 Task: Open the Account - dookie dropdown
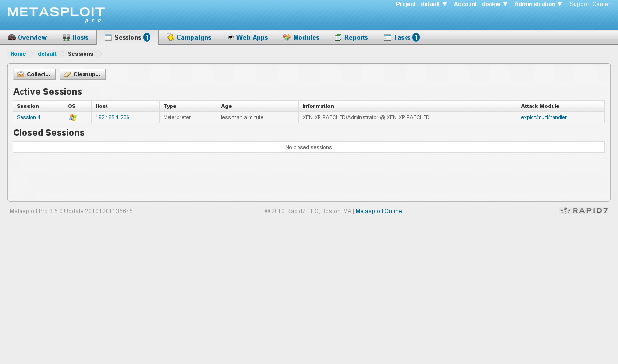(x=480, y=4)
